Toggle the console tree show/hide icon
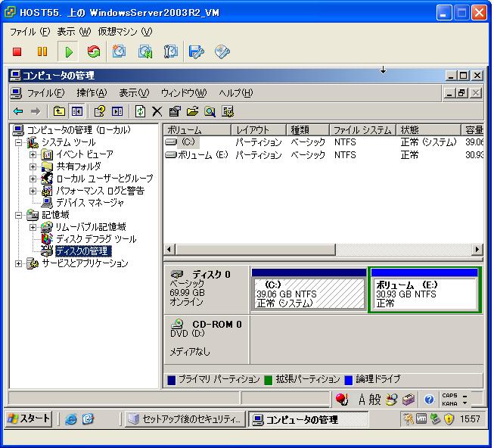 click(x=77, y=111)
